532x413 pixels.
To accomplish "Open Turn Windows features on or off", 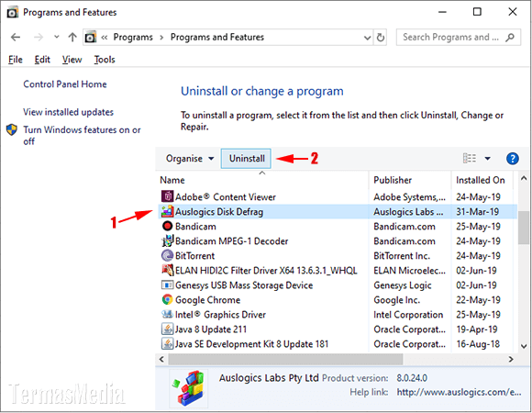I will coord(82,136).
